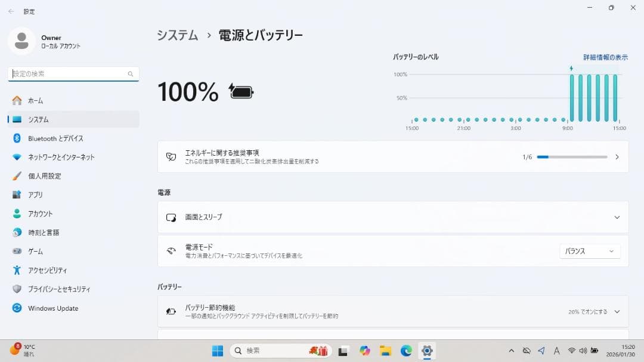Open Microsoft Edge from the taskbar
The image size is (644, 362).
click(407, 351)
